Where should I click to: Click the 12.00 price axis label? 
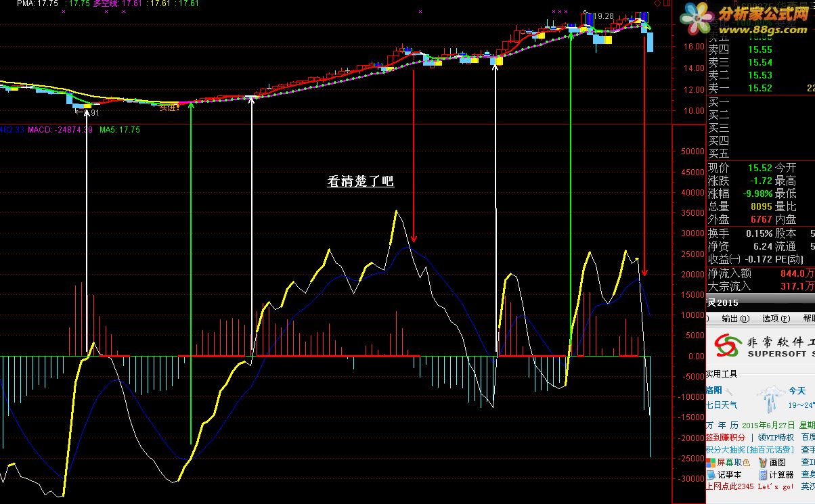pyautogui.click(x=695, y=89)
